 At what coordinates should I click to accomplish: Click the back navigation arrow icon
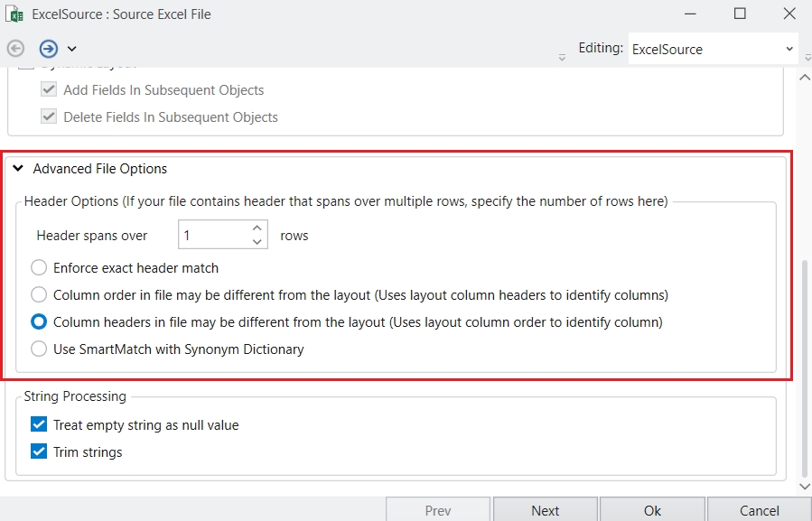coord(15,49)
